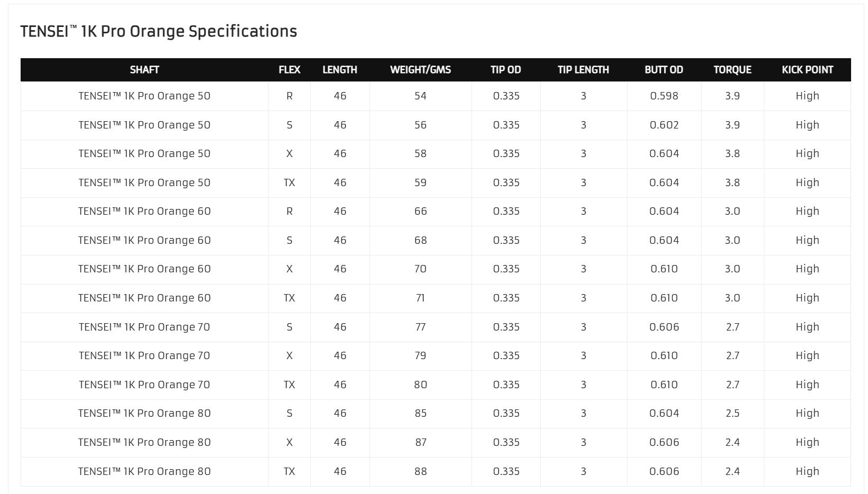868x494 pixels.
Task: Click the butt OD value 0.598
Action: coord(664,96)
